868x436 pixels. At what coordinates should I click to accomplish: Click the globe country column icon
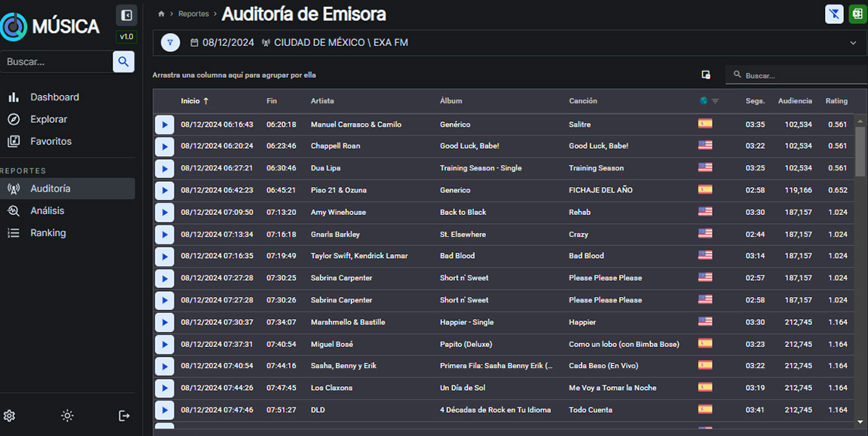[703, 100]
